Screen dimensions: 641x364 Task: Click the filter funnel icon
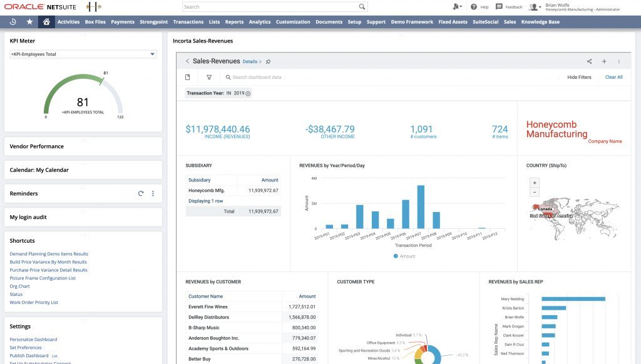[209, 77]
